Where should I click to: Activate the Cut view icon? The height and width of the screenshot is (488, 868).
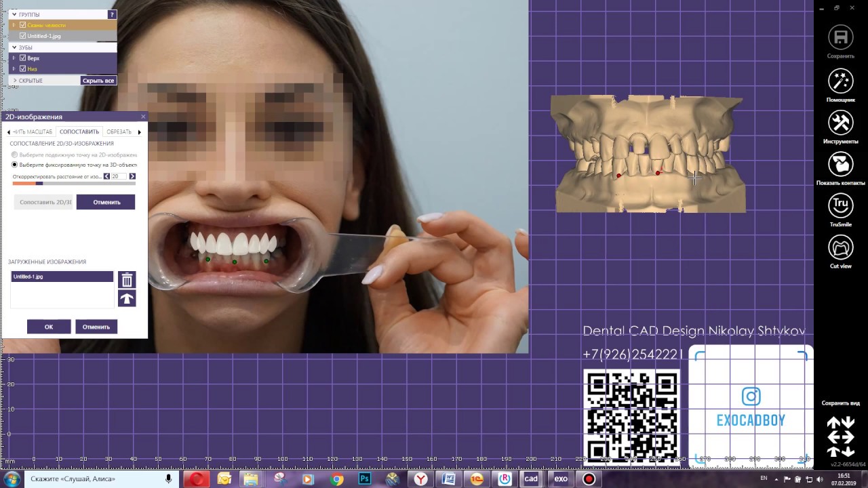click(840, 247)
